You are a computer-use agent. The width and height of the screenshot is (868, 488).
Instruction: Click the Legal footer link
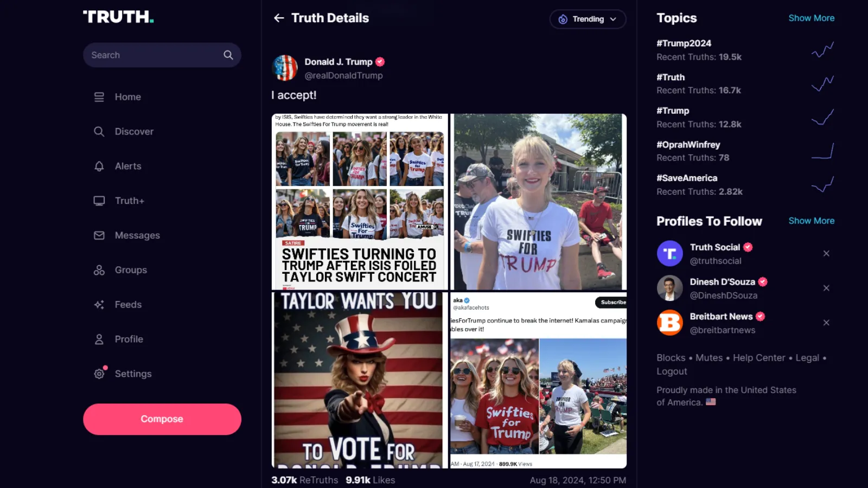coord(807,358)
